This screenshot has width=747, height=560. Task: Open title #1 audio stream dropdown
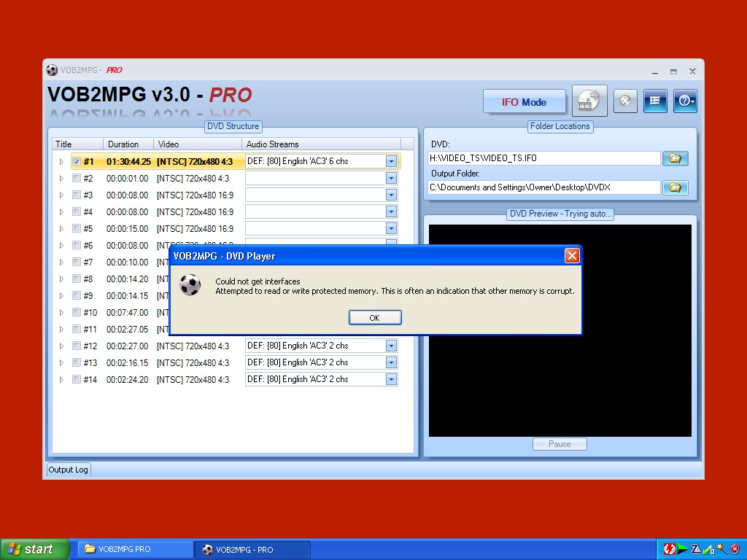pyautogui.click(x=391, y=161)
